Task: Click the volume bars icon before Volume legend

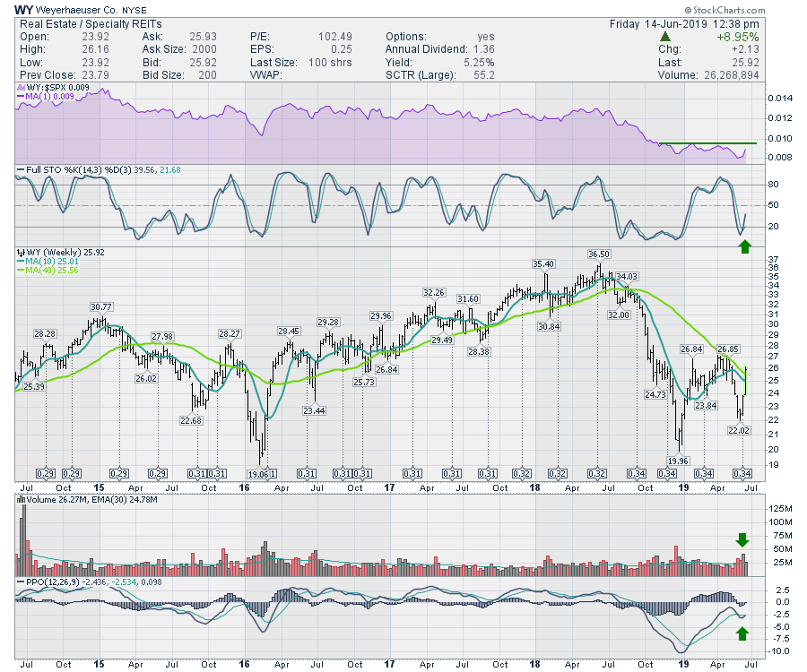Action: (21, 499)
